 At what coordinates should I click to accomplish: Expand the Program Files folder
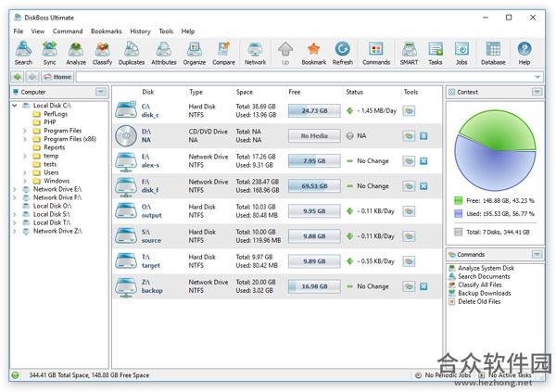25,131
